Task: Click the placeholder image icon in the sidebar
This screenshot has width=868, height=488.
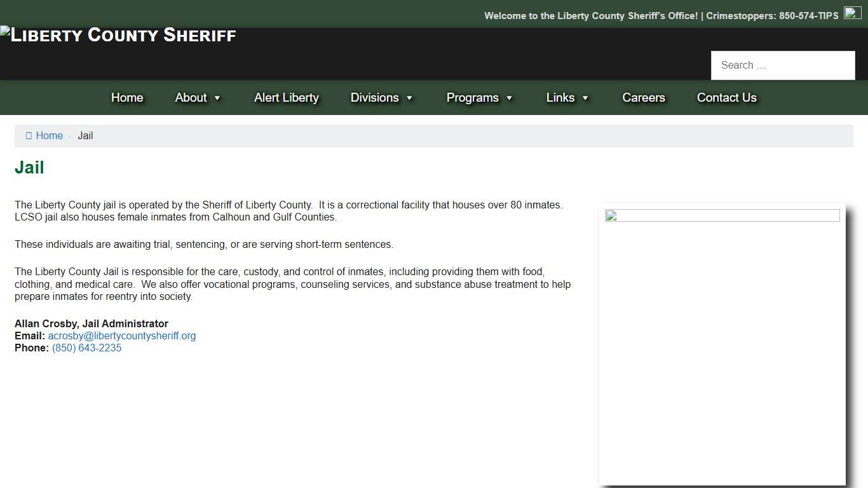Action: [610, 216]
